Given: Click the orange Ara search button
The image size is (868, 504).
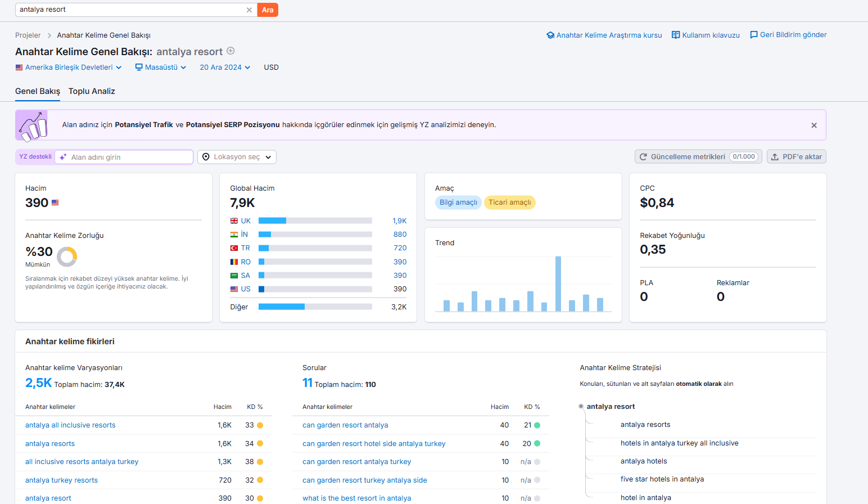Looking at the screenshot, I should (268, 10).
